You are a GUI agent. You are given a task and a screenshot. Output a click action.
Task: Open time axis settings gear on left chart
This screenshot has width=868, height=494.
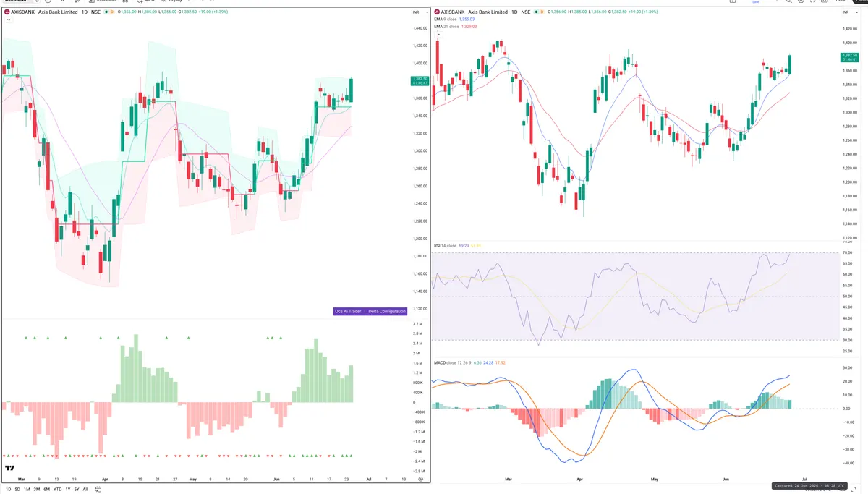[420, 479]
